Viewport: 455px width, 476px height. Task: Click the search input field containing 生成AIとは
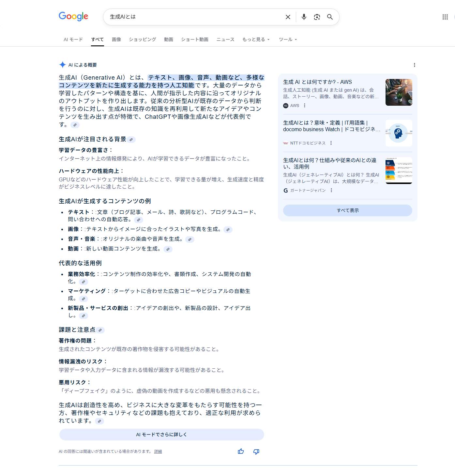click(194, 17)
